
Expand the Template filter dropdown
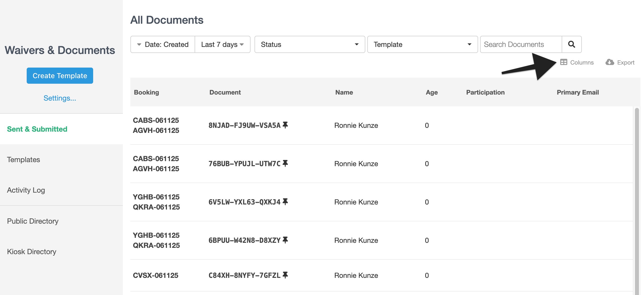pyautogui.click(x=422, y=44)
